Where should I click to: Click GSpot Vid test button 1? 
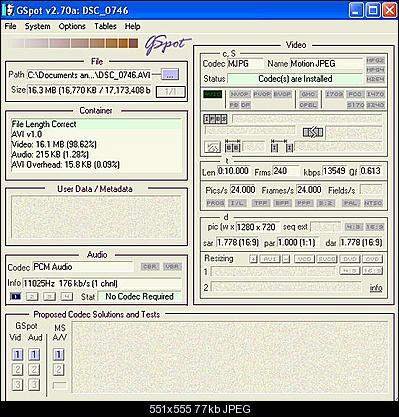tap(17, 354)
